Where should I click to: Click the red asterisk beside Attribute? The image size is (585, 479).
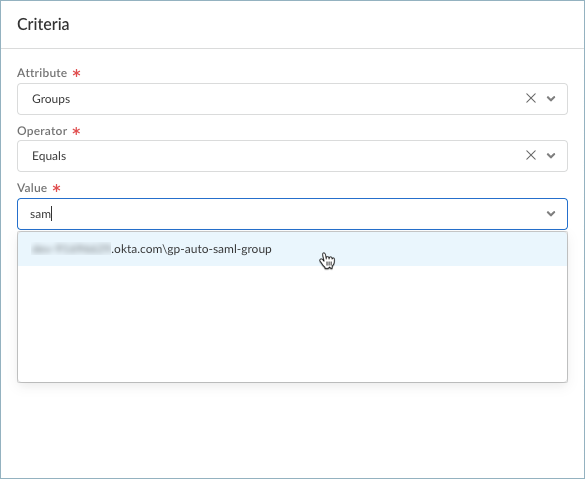tap(76, 73)
